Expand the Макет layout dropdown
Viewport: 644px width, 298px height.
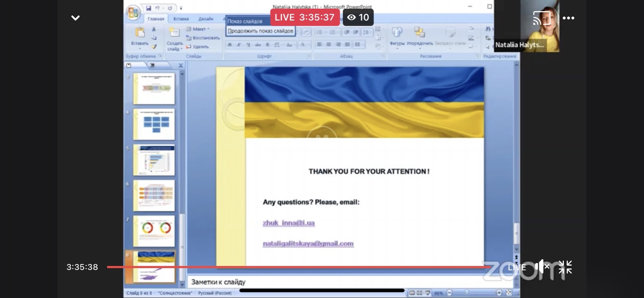pyautogui.click(x=199, y=29)
